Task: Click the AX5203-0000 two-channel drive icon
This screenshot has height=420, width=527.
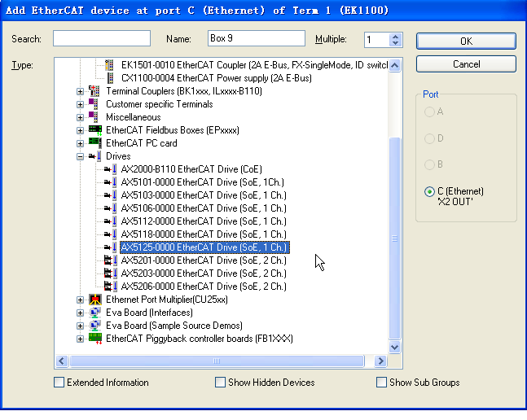Action: [111, 273]
